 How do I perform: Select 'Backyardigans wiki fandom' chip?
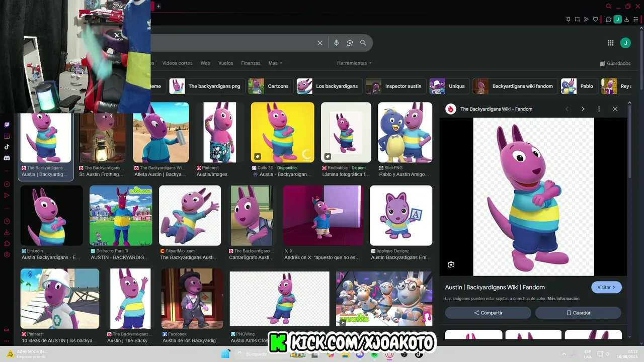tap(515, 86)
